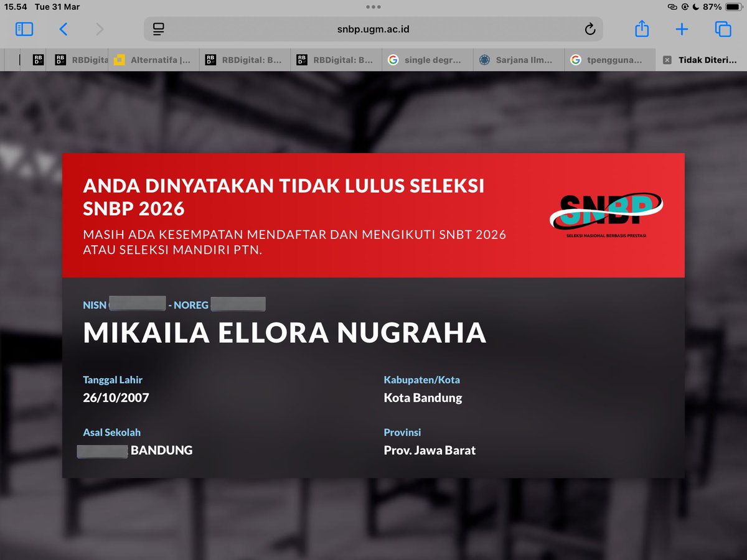The width and height of the screenshot is (747, 560).
Task: Switch to the single degr... Google tab
Action: 427,60
